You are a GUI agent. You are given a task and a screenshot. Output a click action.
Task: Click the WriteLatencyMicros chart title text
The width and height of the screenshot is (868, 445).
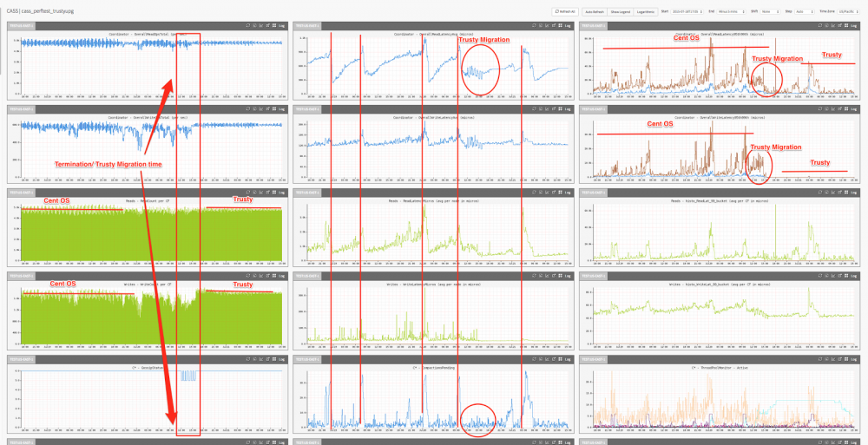coord(433,284)
